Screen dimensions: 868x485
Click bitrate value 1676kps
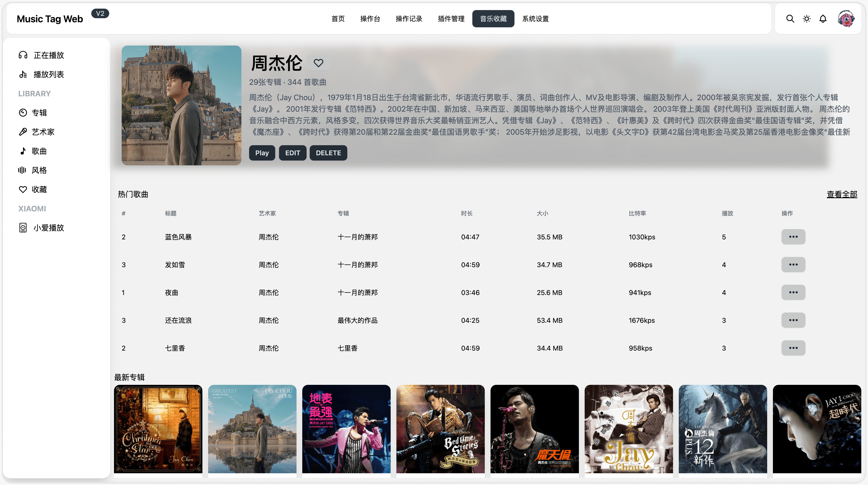(642, 321)
